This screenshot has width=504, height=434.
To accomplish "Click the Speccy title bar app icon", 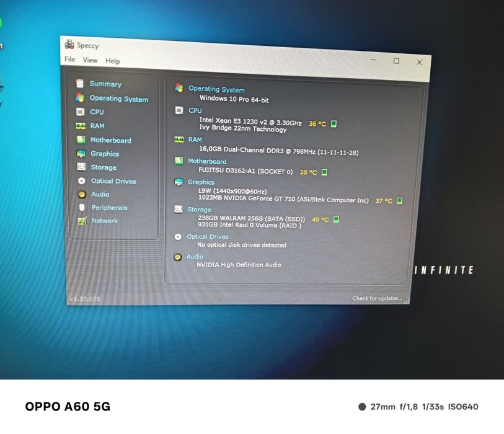I will click(x=69, y=44).
